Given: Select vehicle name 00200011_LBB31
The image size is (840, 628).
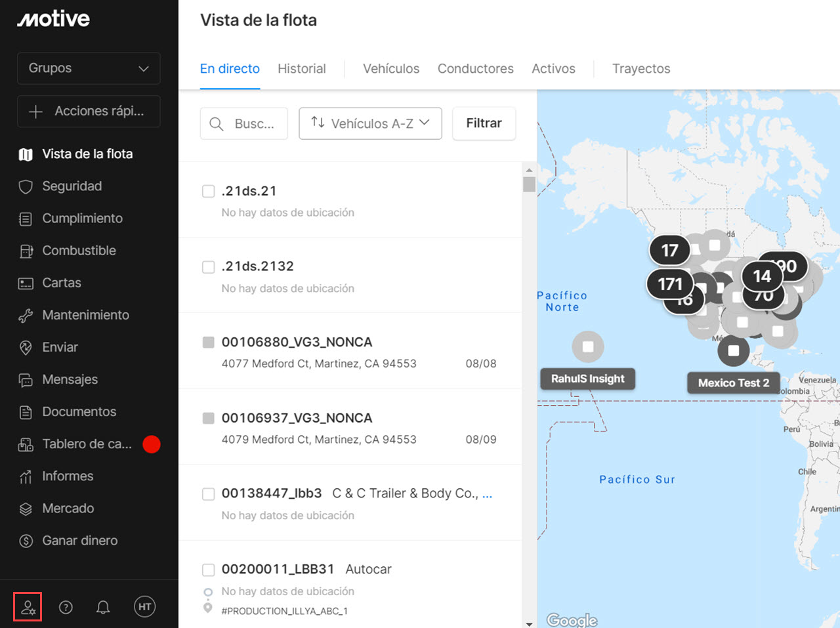Looking at the screenshot, I should (x=278, y=569).
